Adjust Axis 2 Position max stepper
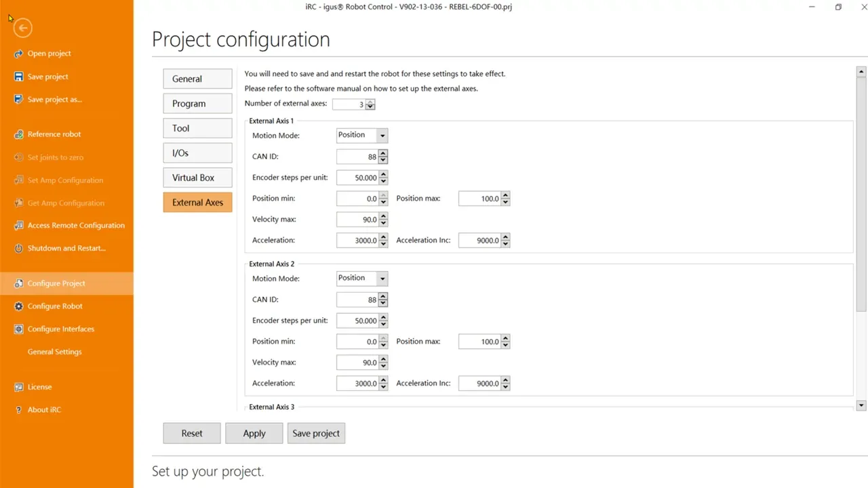 tap(505, 342)
